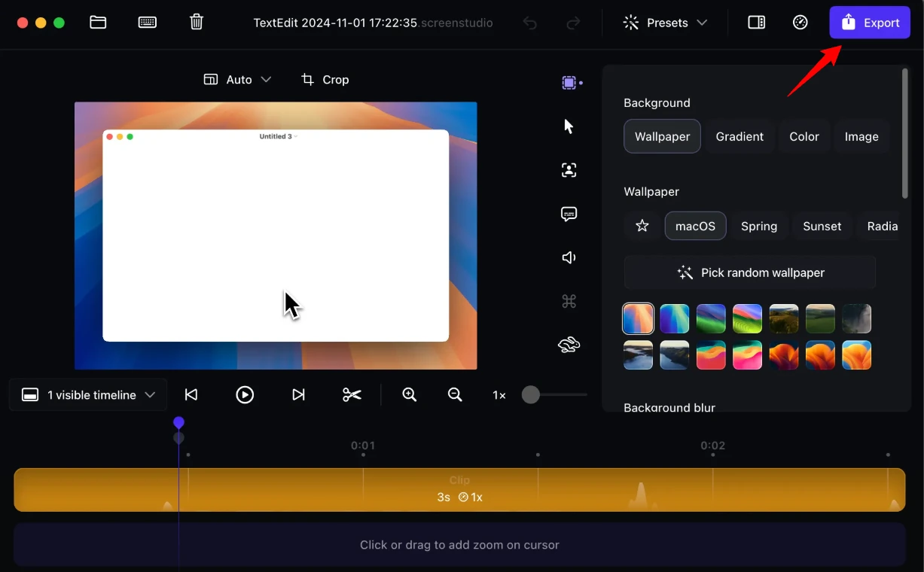
Task: Click the scissors split tool
Action: click(352, 395)
